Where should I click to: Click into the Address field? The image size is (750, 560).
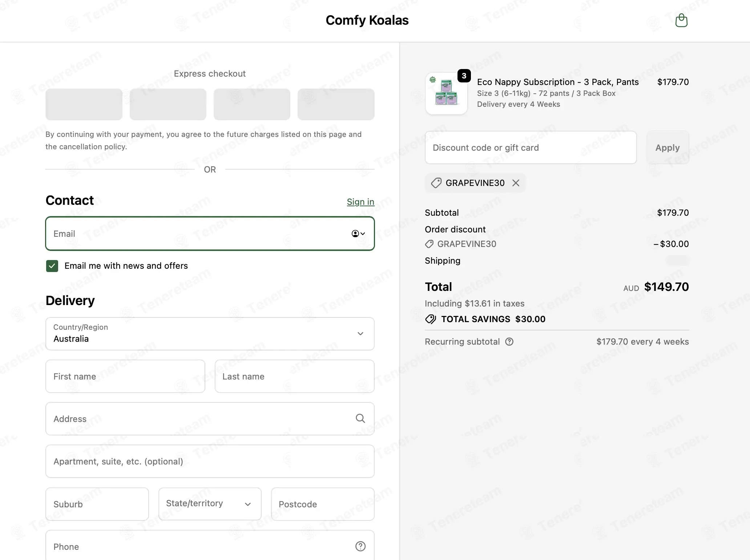click(x=210, y=419)
